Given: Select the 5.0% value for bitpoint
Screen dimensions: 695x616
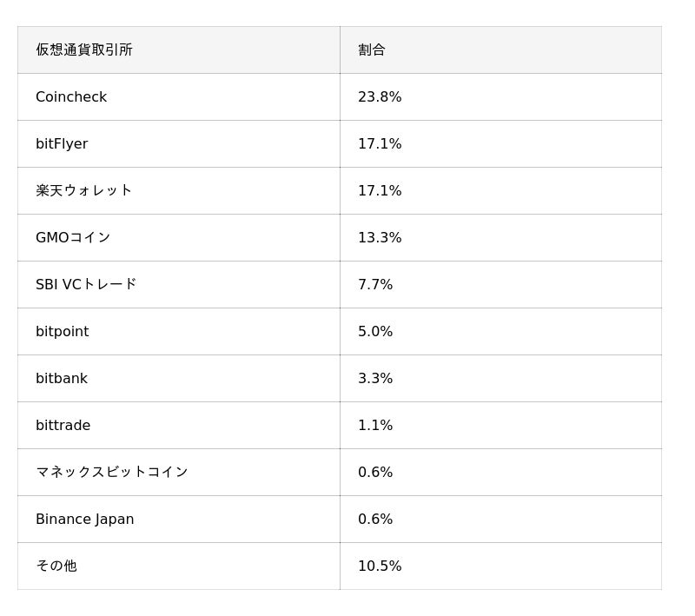Looking at the screenshot, I should click(x=375, y=332).
